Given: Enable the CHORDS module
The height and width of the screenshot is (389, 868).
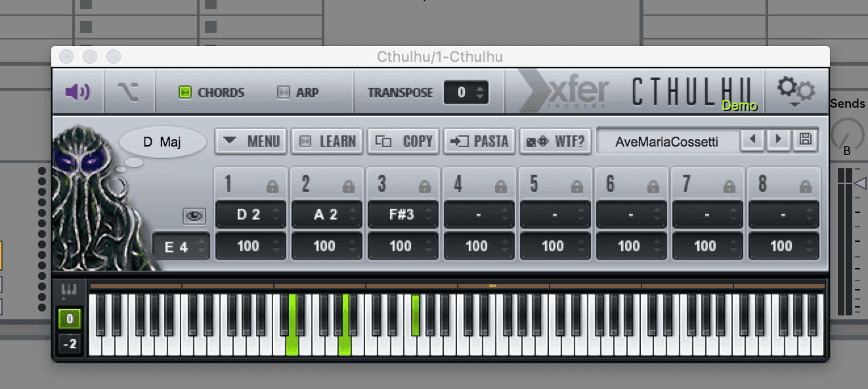Looking at the screenshot, I should coord(185,93).
